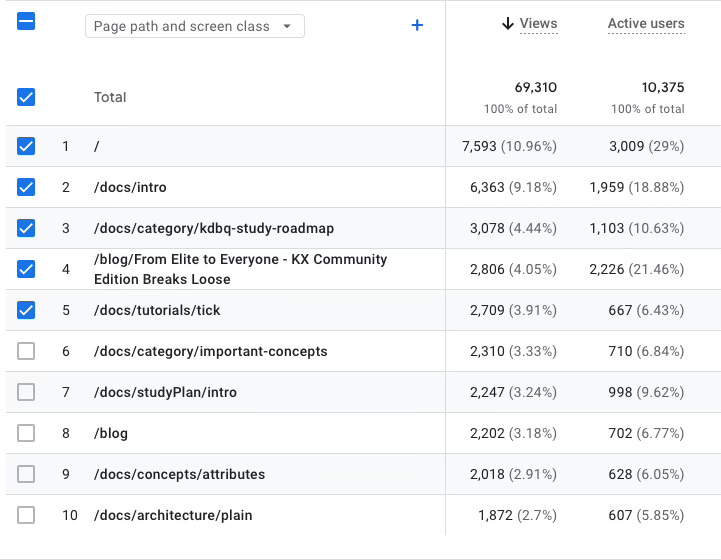The height and width of the screenshot is (560, 721).
Task: Click views value 1,872 (2.7%)
Action: coord(517,515)
